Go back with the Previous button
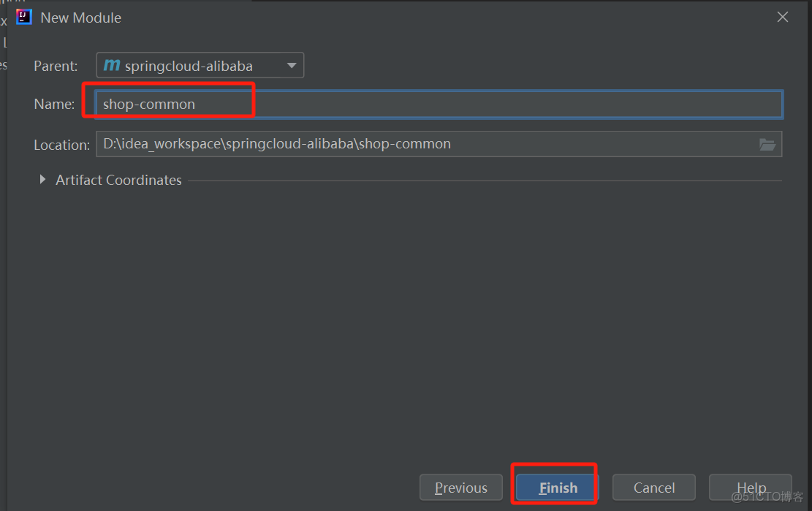The width and height of the screenshot is (812, 511). point(460,488)
